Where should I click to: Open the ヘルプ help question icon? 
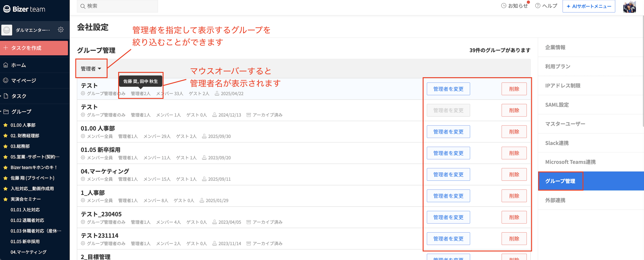point(538,6)
